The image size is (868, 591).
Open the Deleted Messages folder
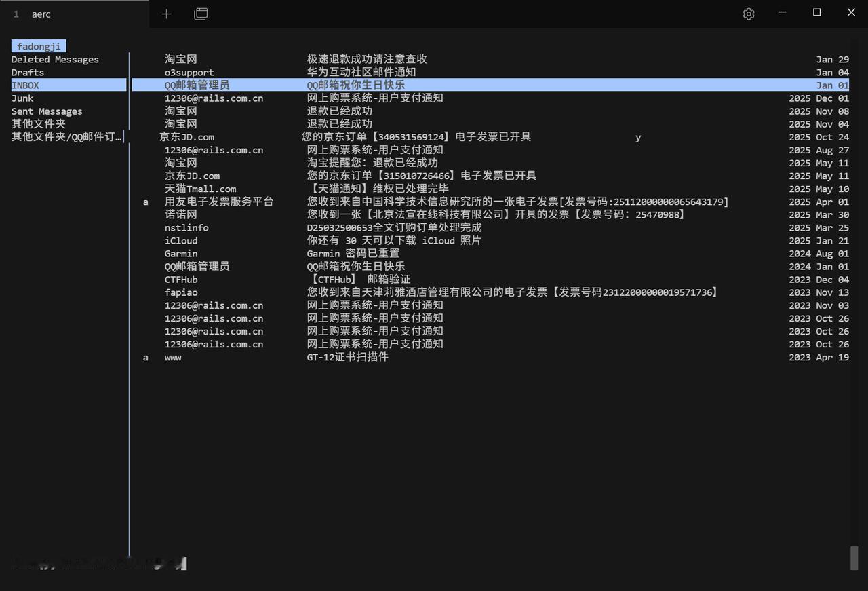[x=54, y=59]
